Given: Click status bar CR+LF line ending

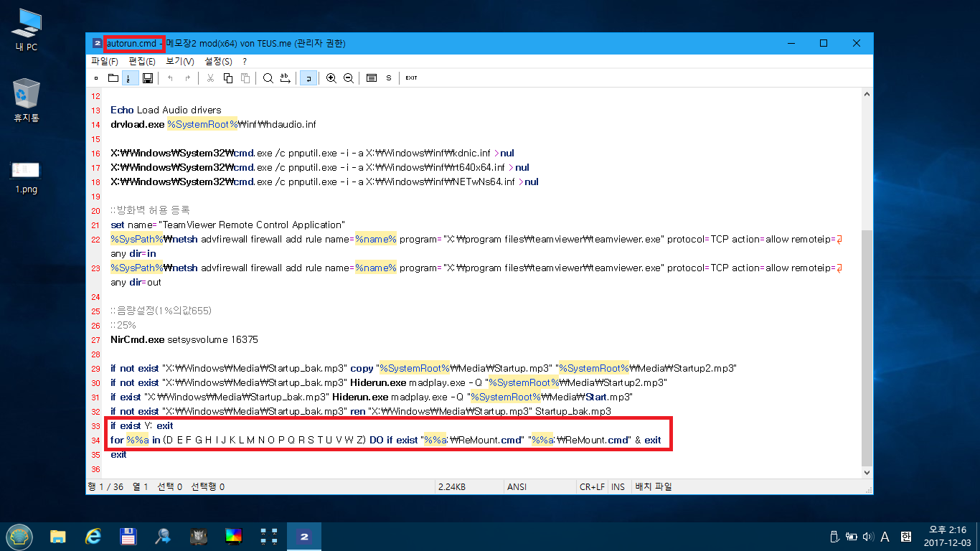Looking at the screenshot, I should point(592,486).
